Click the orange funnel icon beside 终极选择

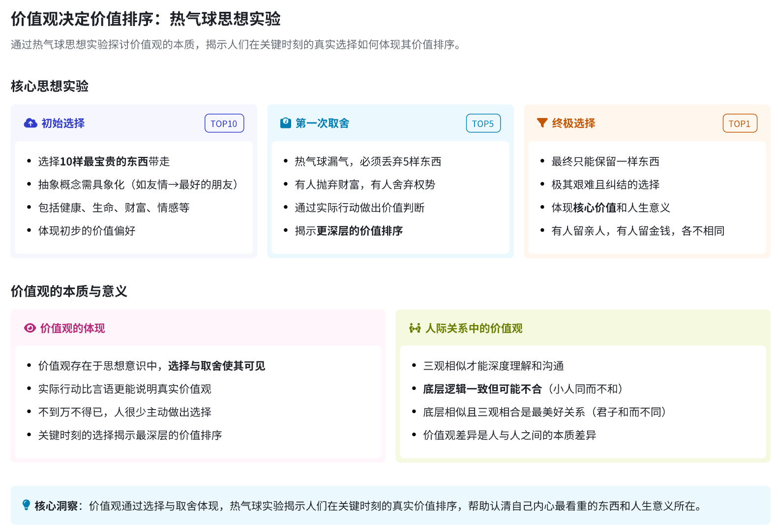(542, 123)
